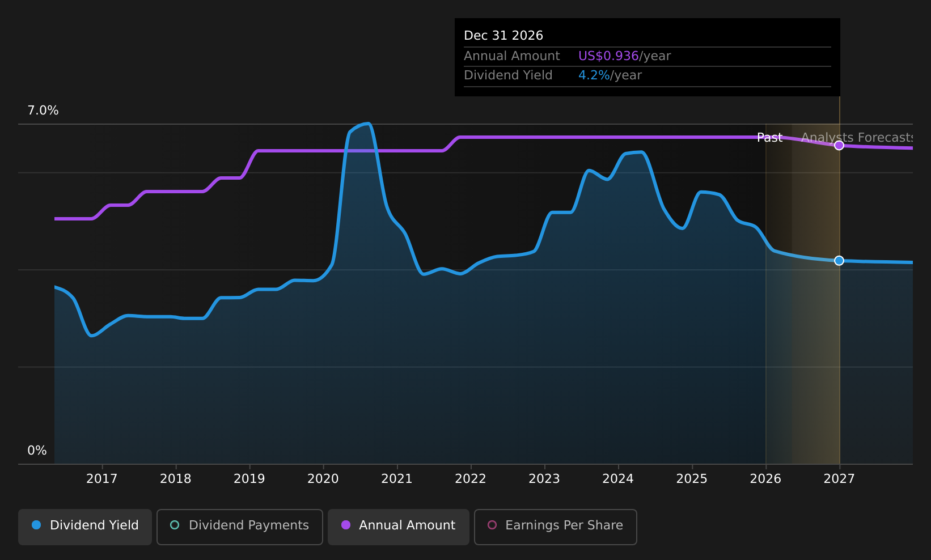Toggle the Dividend Yield legend button
The width and height of the screenshot is (931, 560).
pyautogui.click(x=85, y=527)
